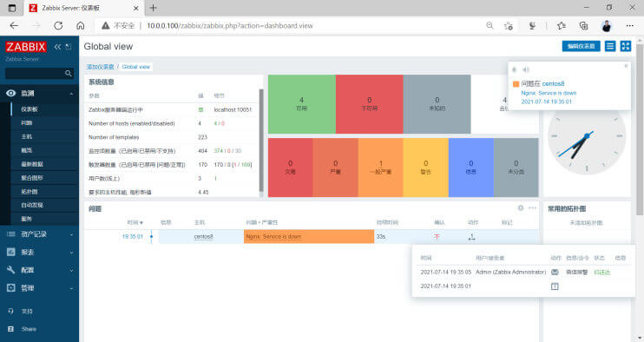Image resolution: width=644 pixels, height=342 pixels.
Task: Open the dashboard list menu icon
Action: coord(610,46)
